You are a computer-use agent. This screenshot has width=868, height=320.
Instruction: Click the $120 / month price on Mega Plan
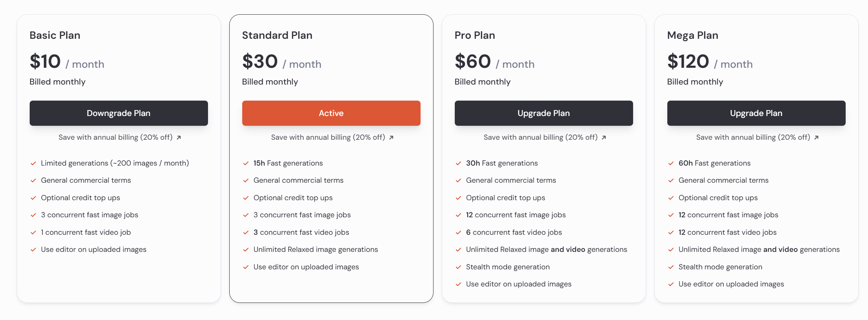pos(710,61)
